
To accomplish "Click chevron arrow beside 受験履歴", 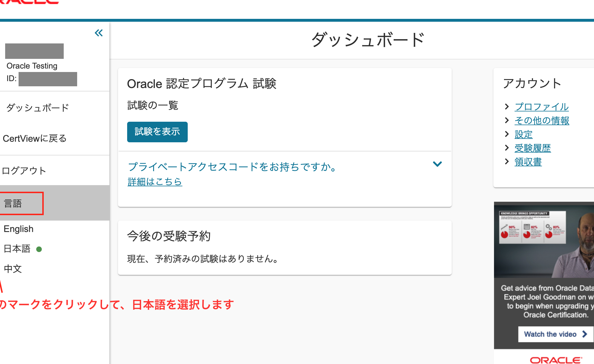I will [x=507, y=148].
